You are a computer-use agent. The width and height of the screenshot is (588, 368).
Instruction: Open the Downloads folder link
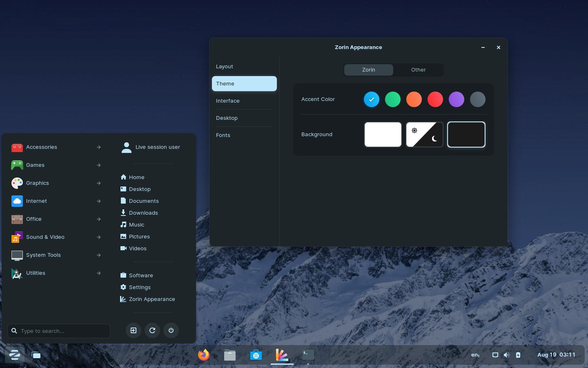click(x=143, y=213)
